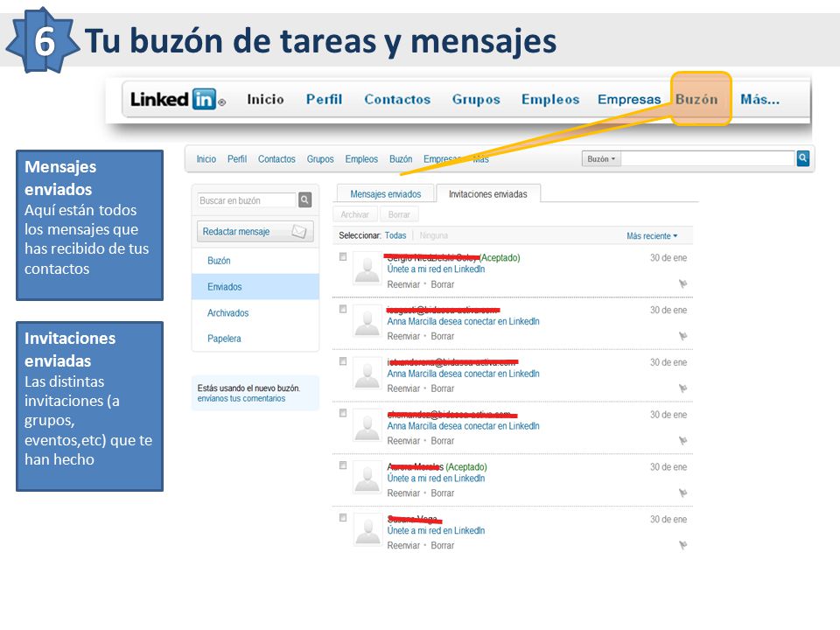The image size is (840, 630).
Task: Click Borrar on the fifth message row
Action: 442,493
